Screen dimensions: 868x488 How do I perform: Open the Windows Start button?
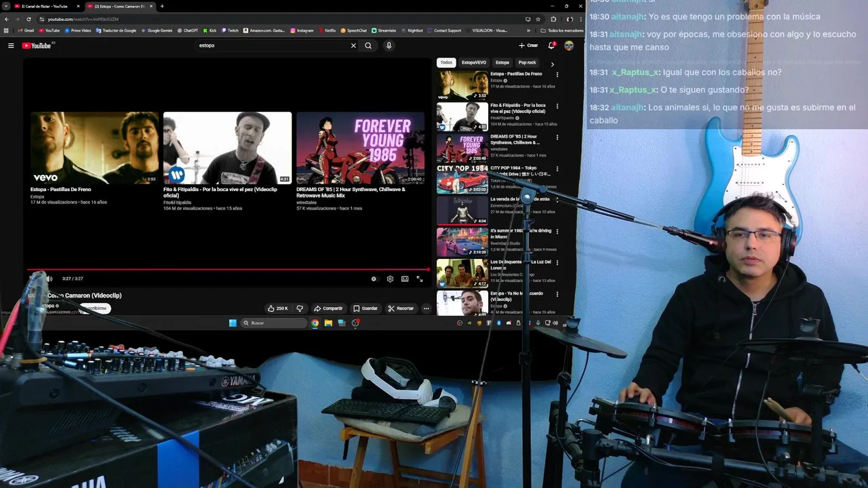pyautogui.click(x=233, y=323)
